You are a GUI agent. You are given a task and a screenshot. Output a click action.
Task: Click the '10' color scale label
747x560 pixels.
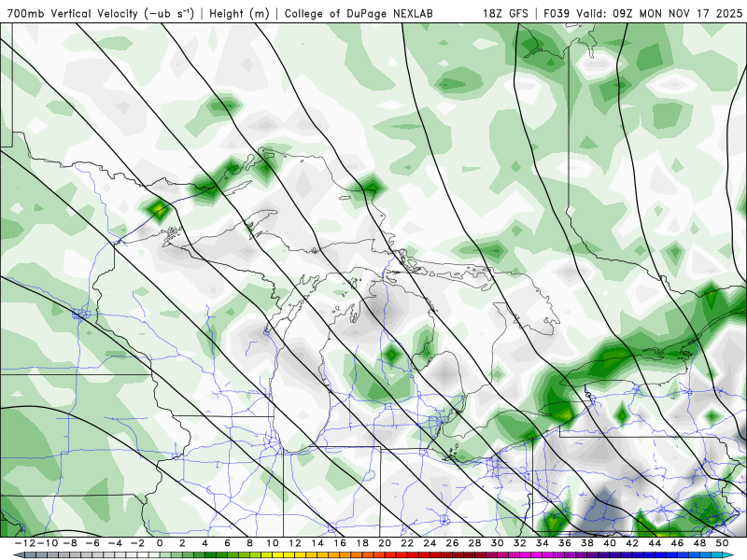pos(272,543)
